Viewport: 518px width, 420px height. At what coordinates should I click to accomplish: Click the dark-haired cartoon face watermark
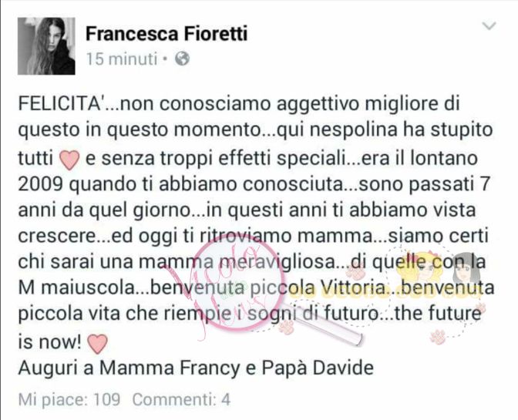pos(466,269)
